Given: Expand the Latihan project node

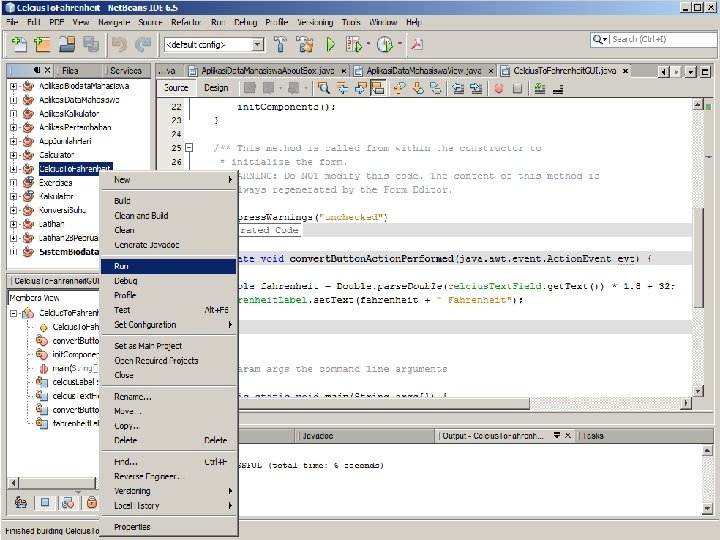Looking at the screenshot, I should (x=13, y=224).
